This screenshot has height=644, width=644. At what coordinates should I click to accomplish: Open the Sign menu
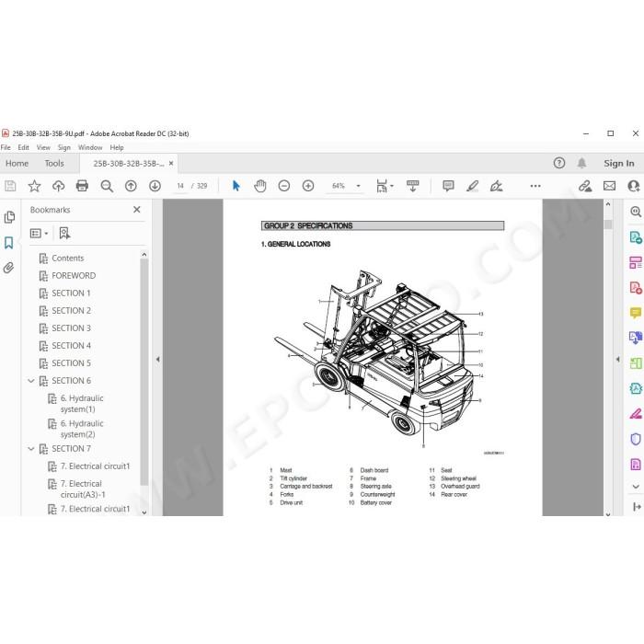(64, 147)
